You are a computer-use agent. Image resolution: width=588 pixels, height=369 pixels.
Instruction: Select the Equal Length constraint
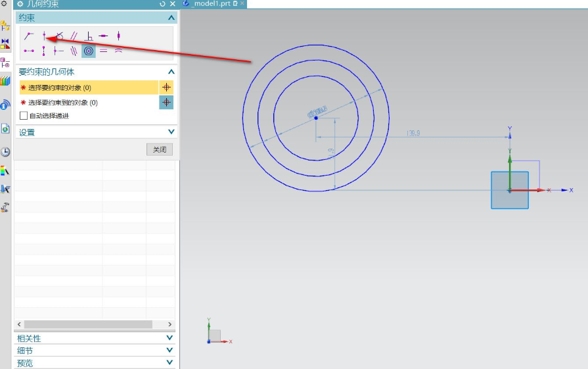tap(104, 51)
